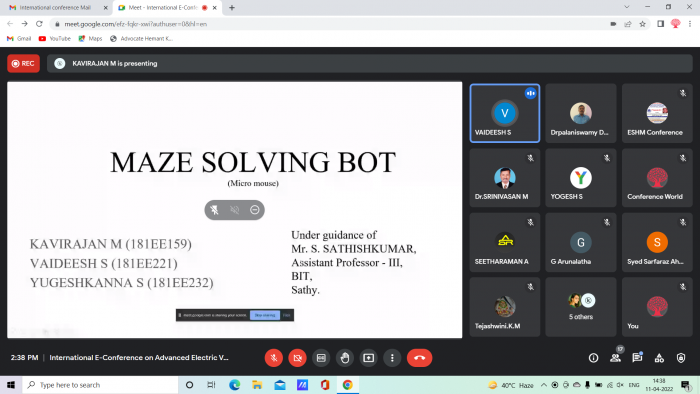Expand Chrome tab search chevron
700x394 pixels.
pyautogui.click(x=627, y=7)
